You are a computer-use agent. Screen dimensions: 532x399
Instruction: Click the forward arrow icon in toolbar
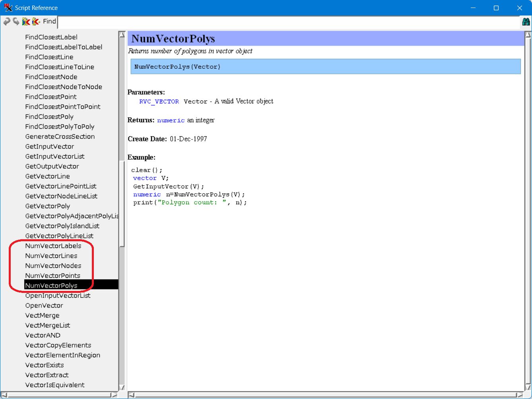[16, 21]
